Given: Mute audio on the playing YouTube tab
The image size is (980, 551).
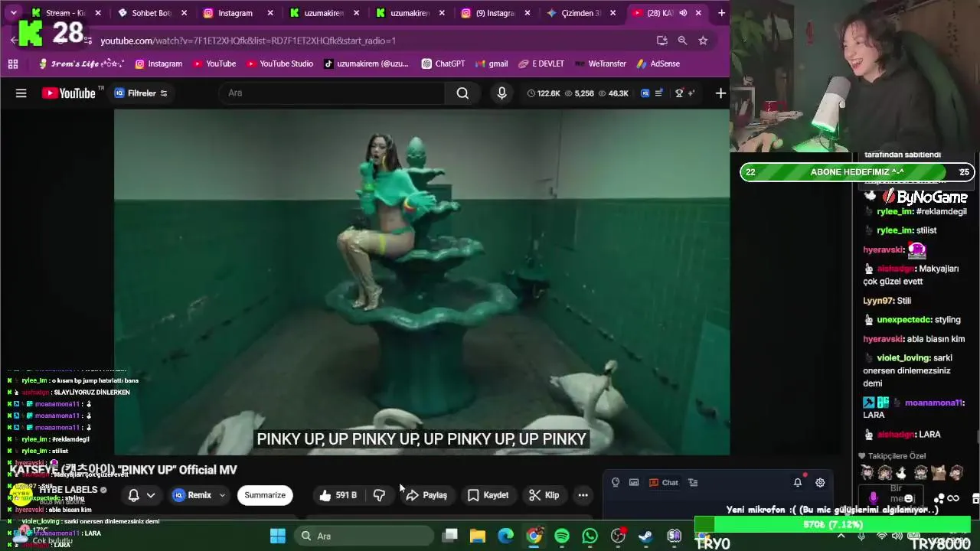Looking at the screenshot, I should [683, 13].
